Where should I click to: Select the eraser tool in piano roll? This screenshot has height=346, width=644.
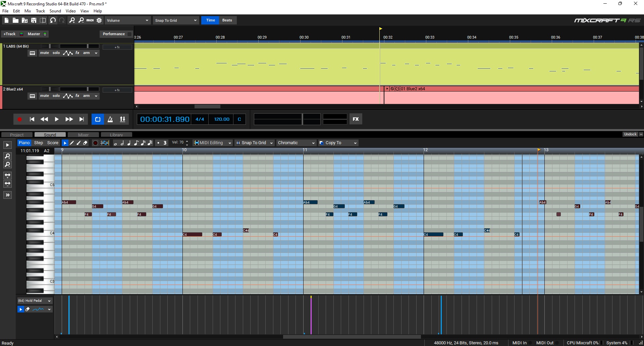pyautogui.click(x=85, y=143)
